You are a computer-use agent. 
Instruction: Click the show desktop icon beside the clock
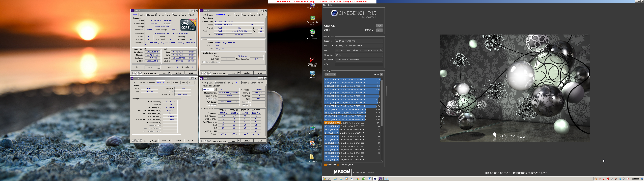point(642,179)
